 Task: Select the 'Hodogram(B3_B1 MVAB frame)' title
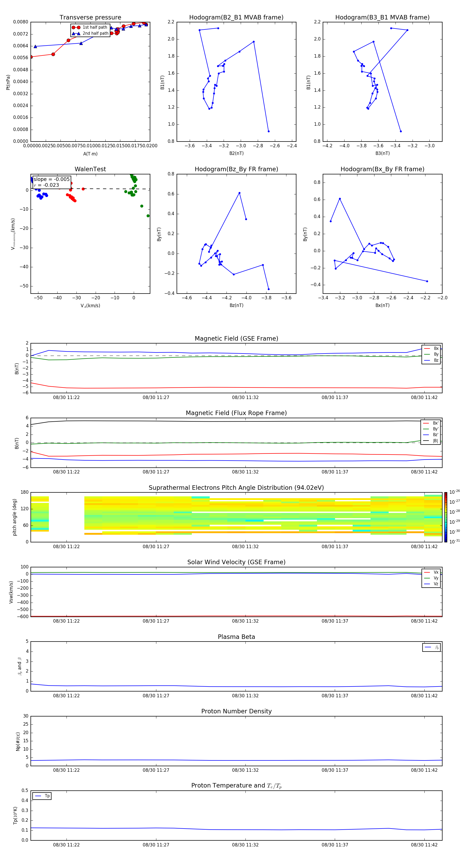(x=382, y=18)
